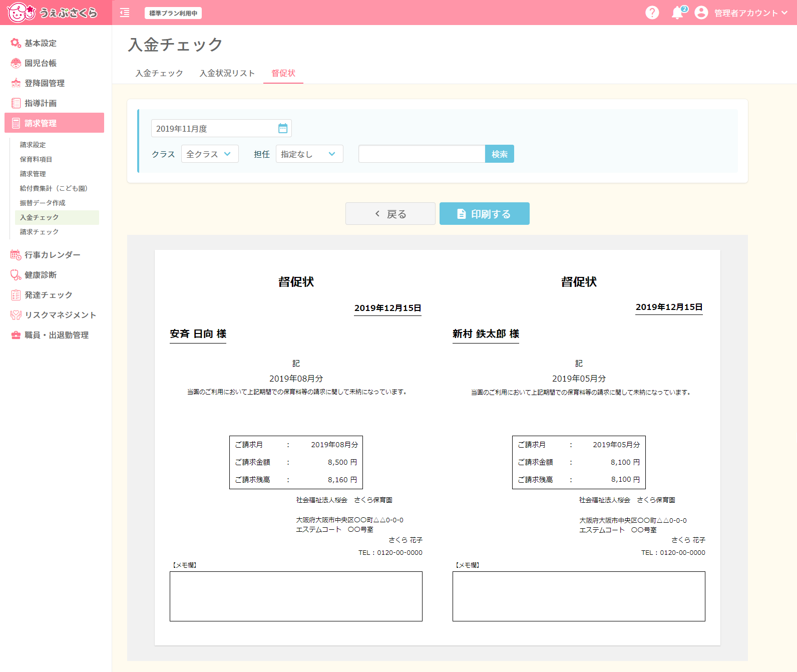
Task: Click the 入金チェック page title
Action: [175, 45]
